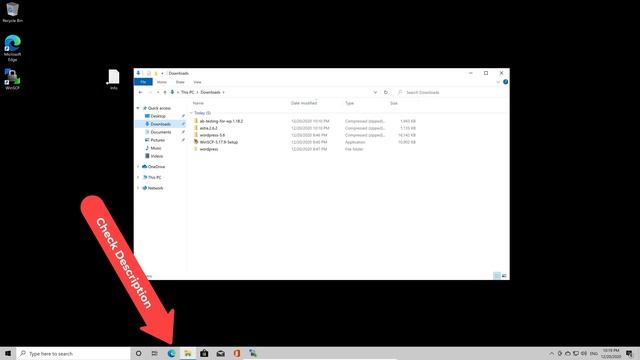Sort files by Type column
This screenshot has height=360, width=640.
pos(349,103)
